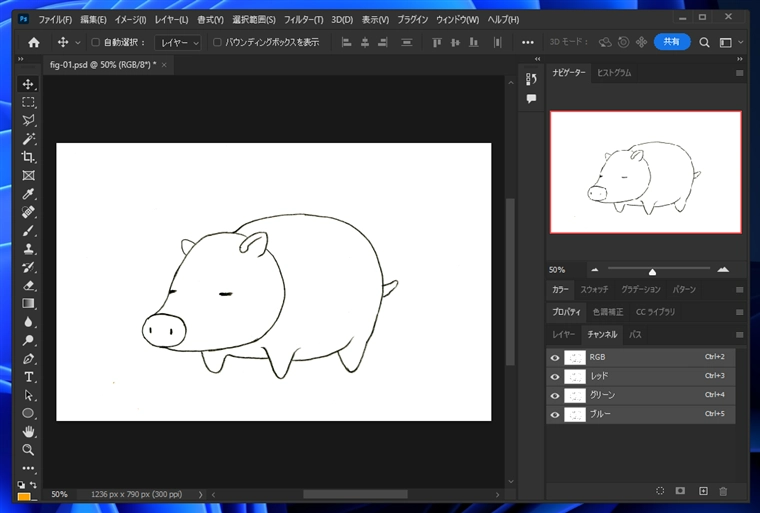Select the Blur tool
The image size is (760, 513).
(x=28, y=322)
